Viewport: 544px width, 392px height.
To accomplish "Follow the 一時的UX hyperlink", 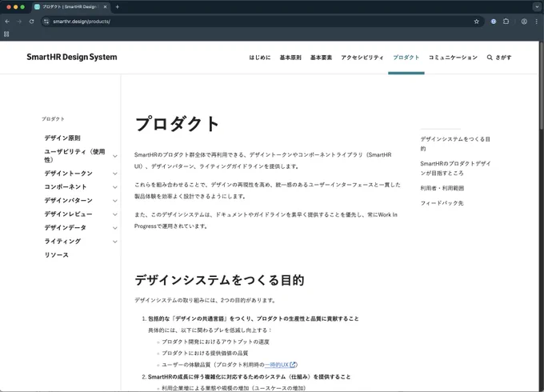I will (x=277, y=365).
